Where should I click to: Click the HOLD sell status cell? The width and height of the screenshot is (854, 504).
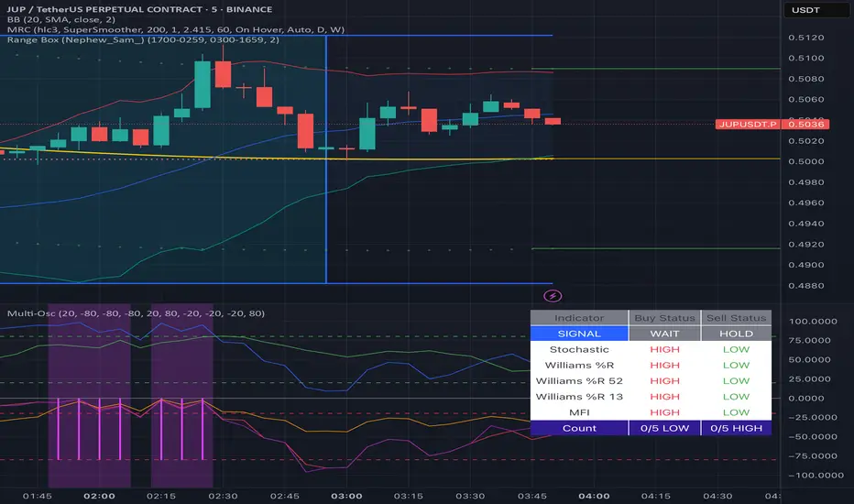[x=736, y=334]
